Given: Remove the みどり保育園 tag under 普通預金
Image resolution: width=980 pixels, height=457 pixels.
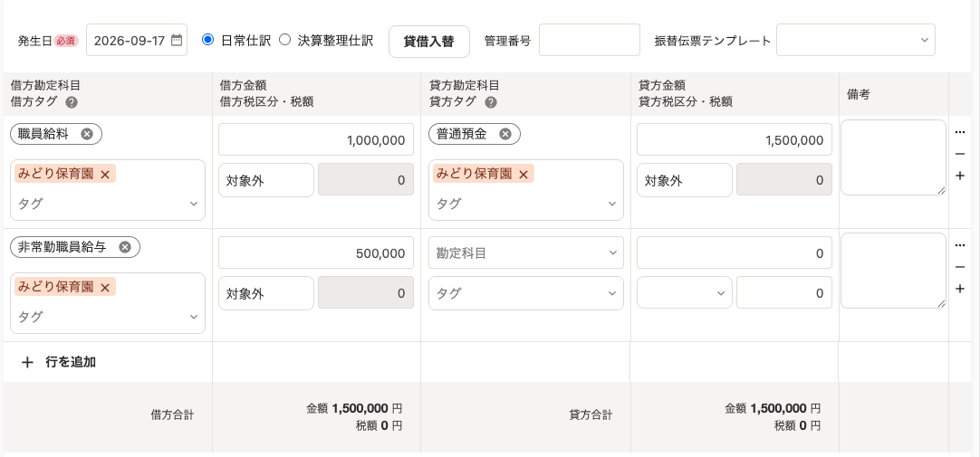Looking at the screenshot, I should point(524,174).
